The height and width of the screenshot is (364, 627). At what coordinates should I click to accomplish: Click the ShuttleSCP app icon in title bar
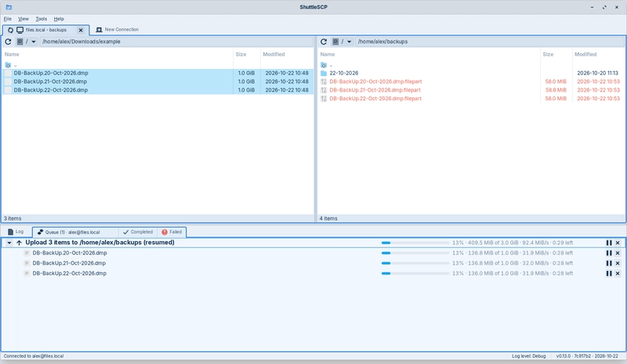click(x=9, y=7)
